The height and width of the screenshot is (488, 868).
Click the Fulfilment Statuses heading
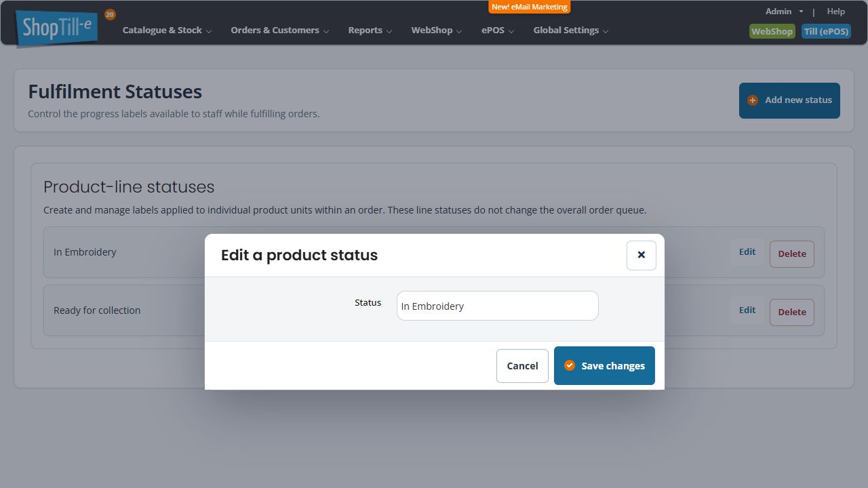tap(115, 91)
